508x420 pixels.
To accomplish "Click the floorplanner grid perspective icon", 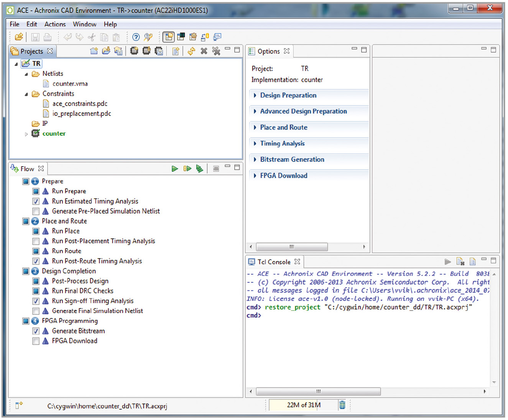I will click(181, 37).
